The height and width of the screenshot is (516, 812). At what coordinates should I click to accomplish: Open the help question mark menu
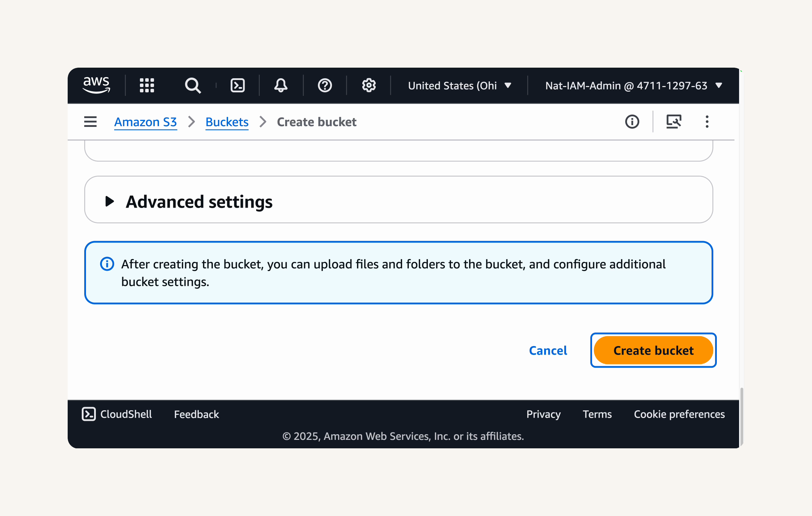(x=325, y=85)
